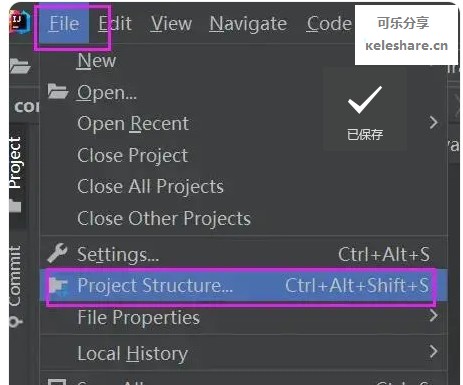Click the white checkmark saved icon
This screenshot has width=463, height=385.
[365, 100]
